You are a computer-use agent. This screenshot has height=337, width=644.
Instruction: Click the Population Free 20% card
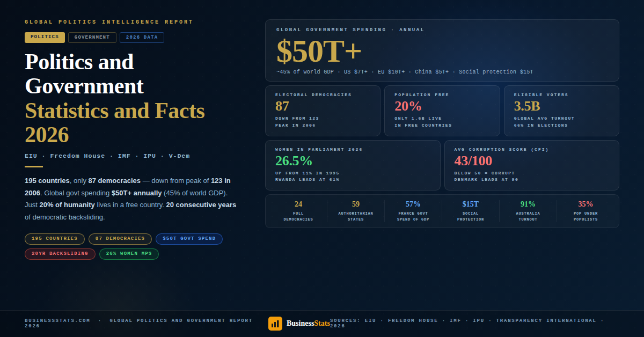[442, 111]
